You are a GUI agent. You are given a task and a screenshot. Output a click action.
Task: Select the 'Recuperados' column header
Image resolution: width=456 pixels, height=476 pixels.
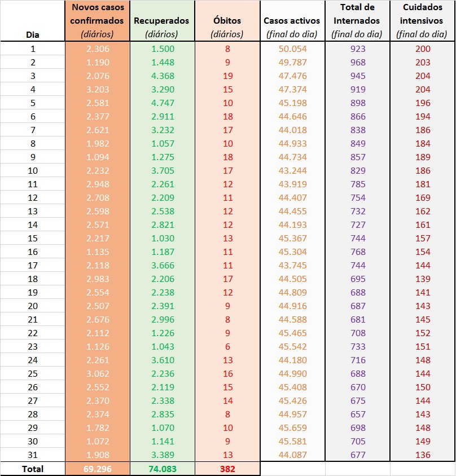pyautogui.click(x=161, y=21)
